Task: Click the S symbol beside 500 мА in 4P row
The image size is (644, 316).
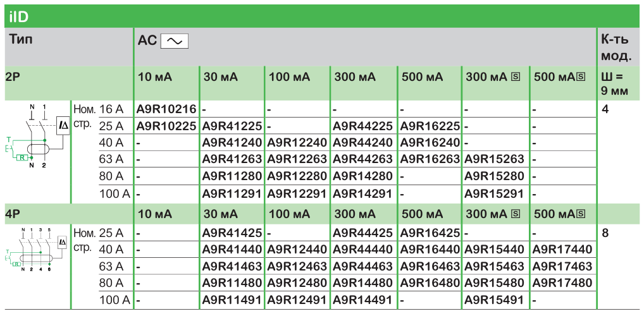Action: [590, 215]
